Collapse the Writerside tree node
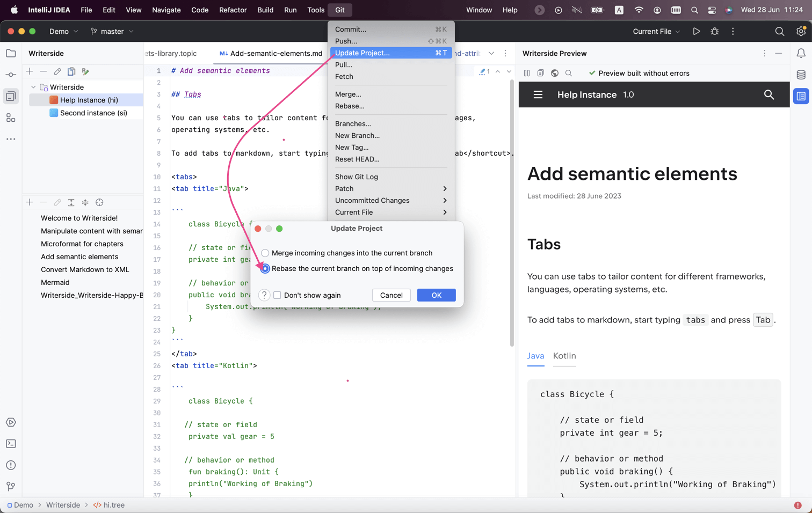Viewport: 812px width, 513px height. click(33, 87)
